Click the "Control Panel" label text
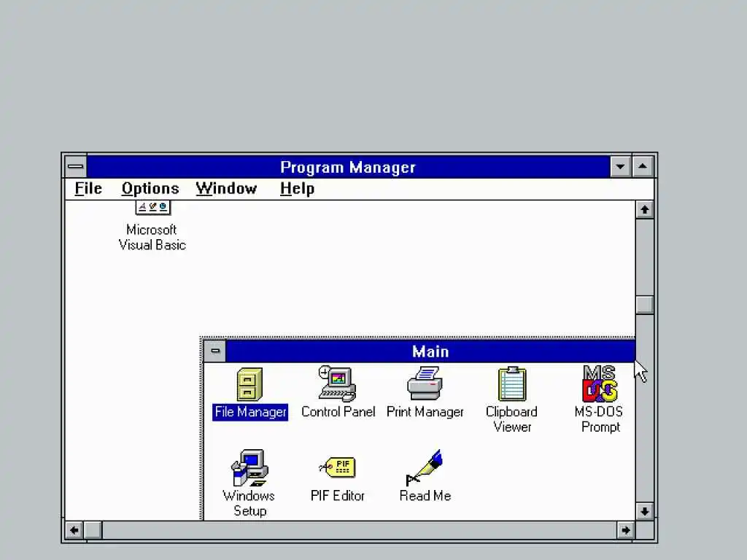Screen dimensions: 747x560 click(338, 412)
